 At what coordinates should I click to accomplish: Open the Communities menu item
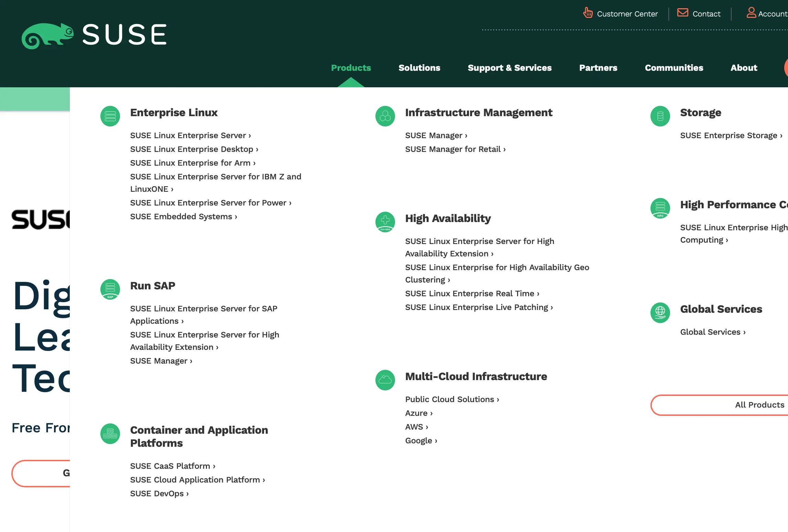point(674,68)
